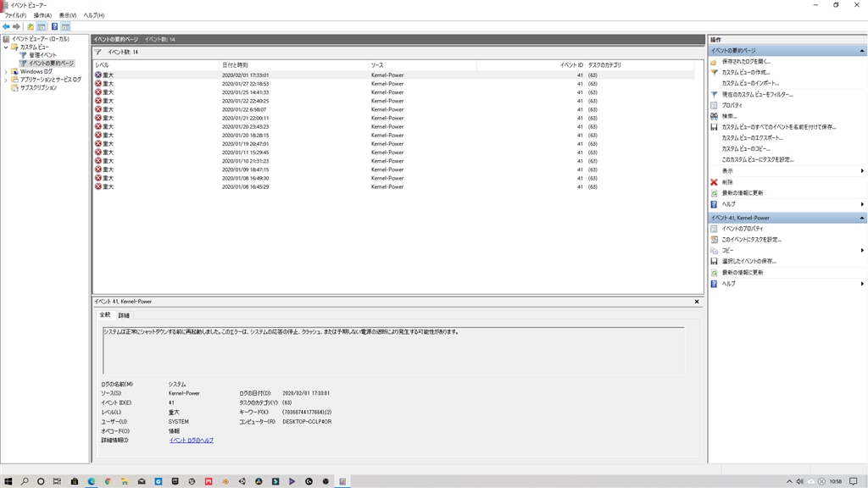Select イベント ビューアー (ローカル) root node
The image size is (868, 488).
tap(41, 39)
